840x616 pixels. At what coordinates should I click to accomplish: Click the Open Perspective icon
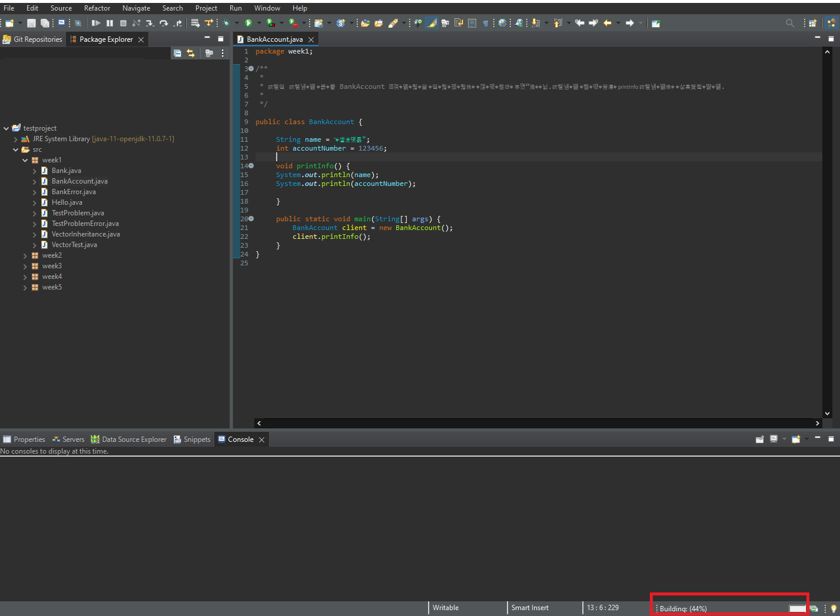point(812,23)
